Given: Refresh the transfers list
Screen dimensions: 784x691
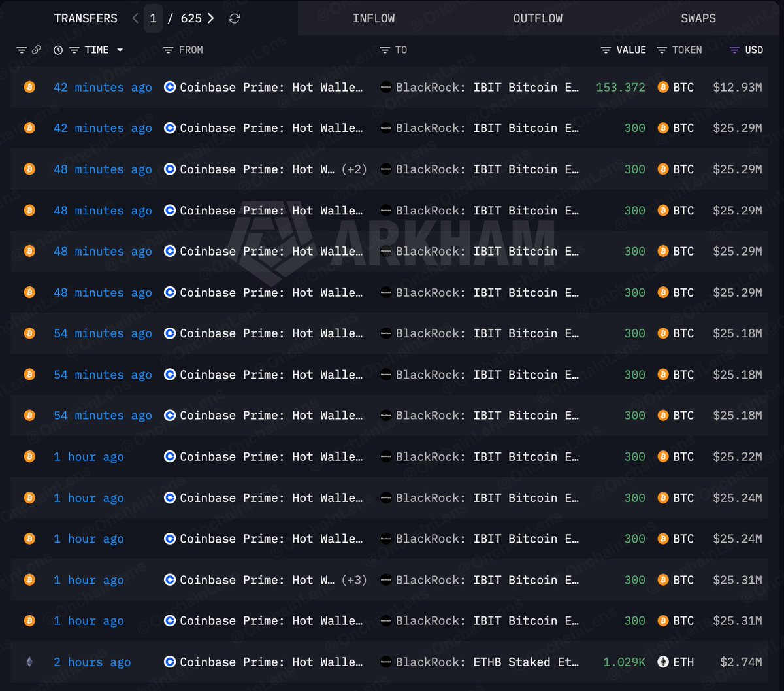Looking at the screenshot, I should (234, 18).
